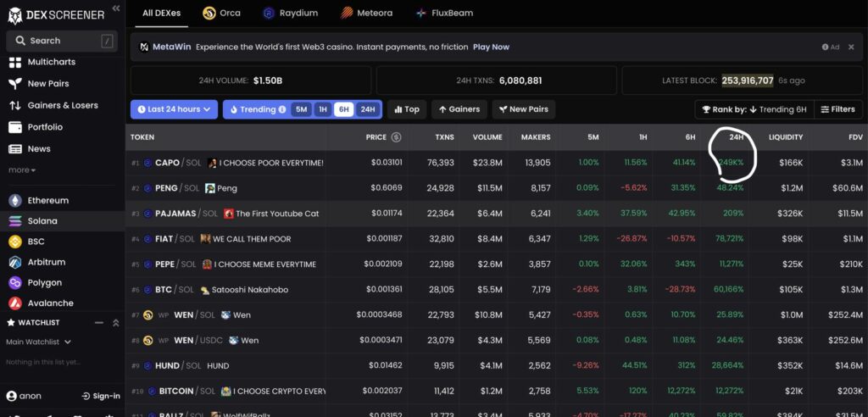Switch to the Orca tab

(x=221, y=14)
